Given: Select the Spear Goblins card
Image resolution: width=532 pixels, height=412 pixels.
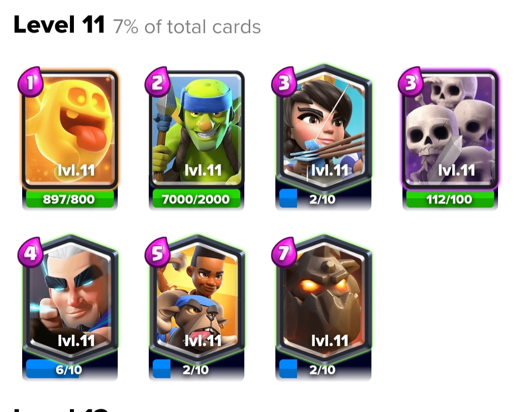Looking at the screenshot, I should (197, 130).
